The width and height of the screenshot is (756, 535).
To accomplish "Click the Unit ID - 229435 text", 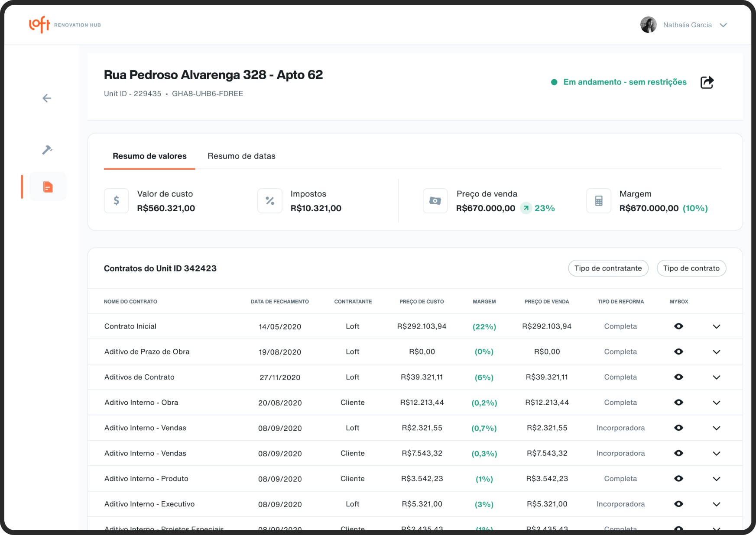I will coord(133,93).
